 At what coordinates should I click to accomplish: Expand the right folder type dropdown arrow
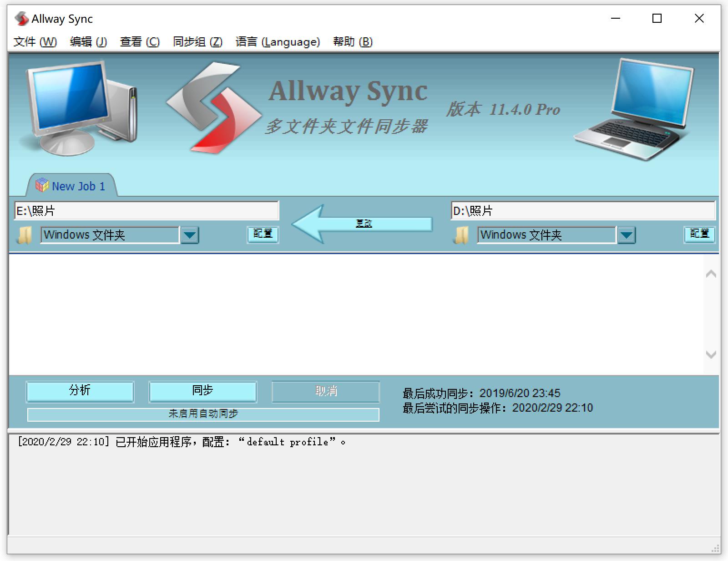click(627, 235)
